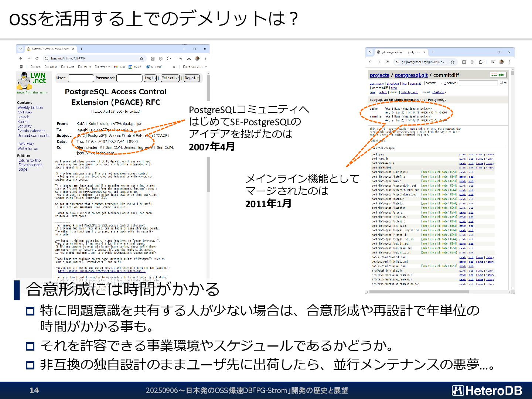Open extensions puzzle icon in git.postgresql.org browser

point(481,62)
